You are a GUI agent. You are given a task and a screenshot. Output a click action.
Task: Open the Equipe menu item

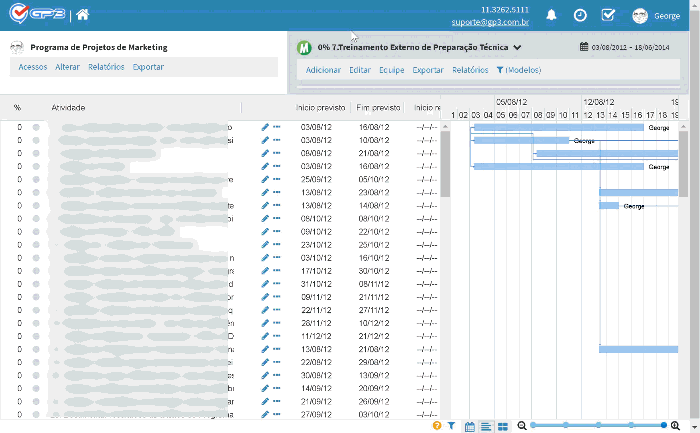(392, 70)
